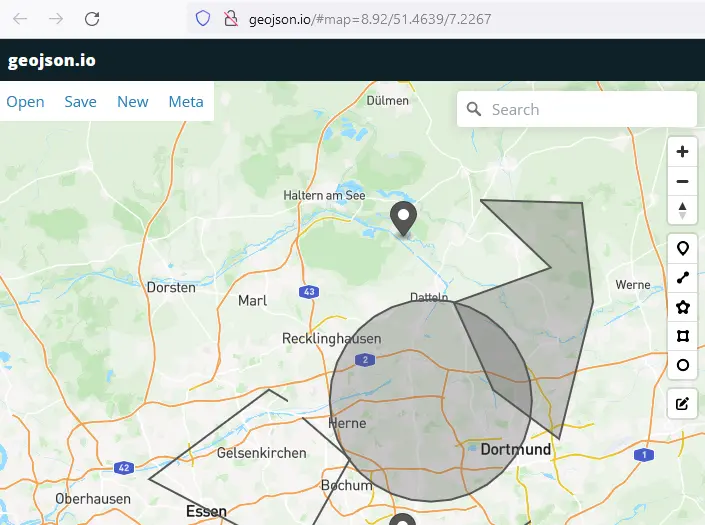
Task: Click the shield tracking protection icon
Action: [203, 19]
